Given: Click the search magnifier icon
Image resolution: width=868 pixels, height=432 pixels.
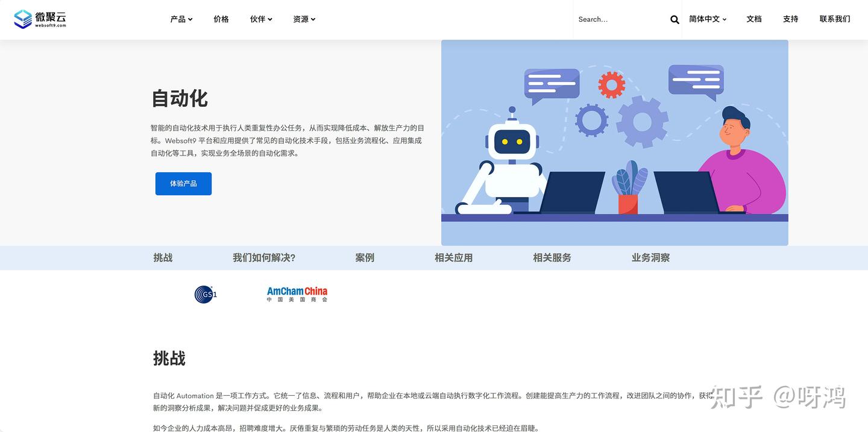Looking at the screenshot, I should coord(674,19).
